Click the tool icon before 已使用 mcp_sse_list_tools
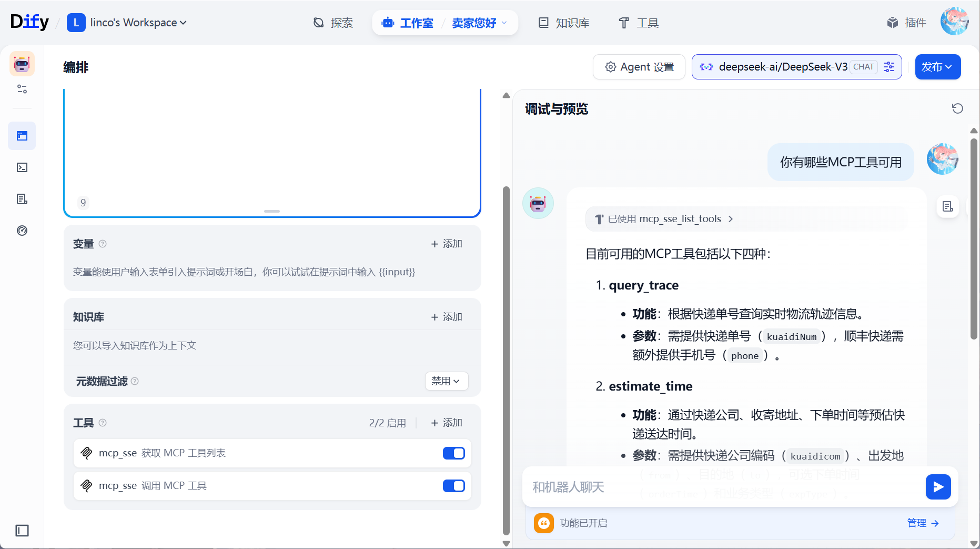The image size is (980, 549). pyautogui.click(x=599, y=219)
